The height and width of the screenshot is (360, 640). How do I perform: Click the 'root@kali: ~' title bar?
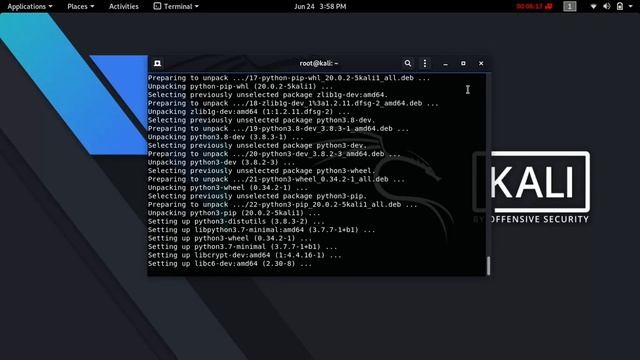click(318, 63)
